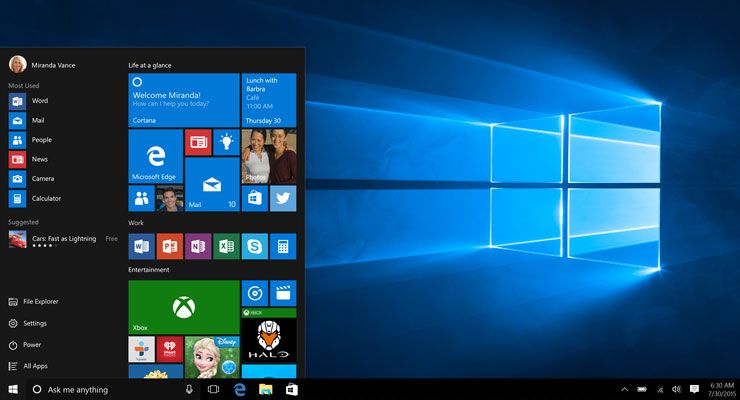This screenshot has width=740, height=400.
Task: Open Settings from the Start menu
Action: coord(35,323)
